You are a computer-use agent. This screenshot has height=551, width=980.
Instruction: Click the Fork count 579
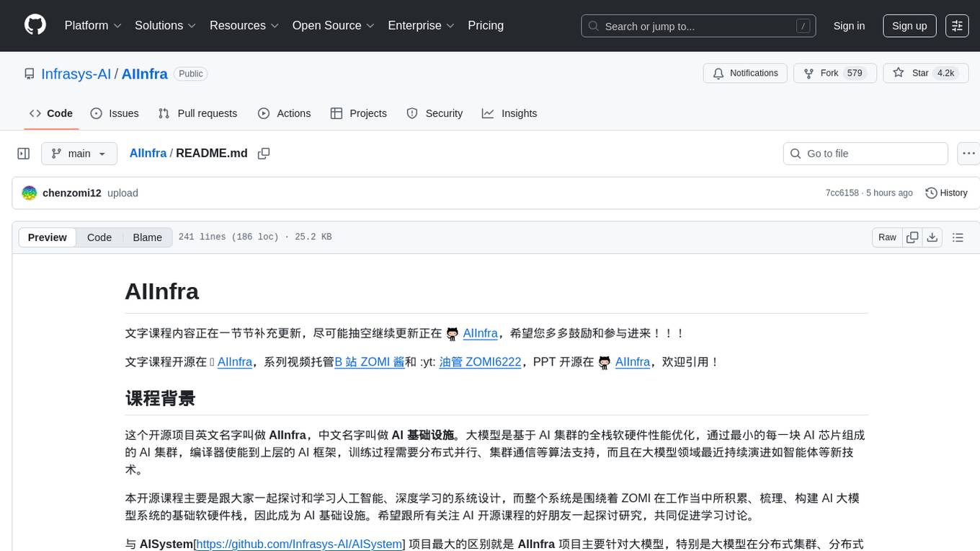coord(855,74)
